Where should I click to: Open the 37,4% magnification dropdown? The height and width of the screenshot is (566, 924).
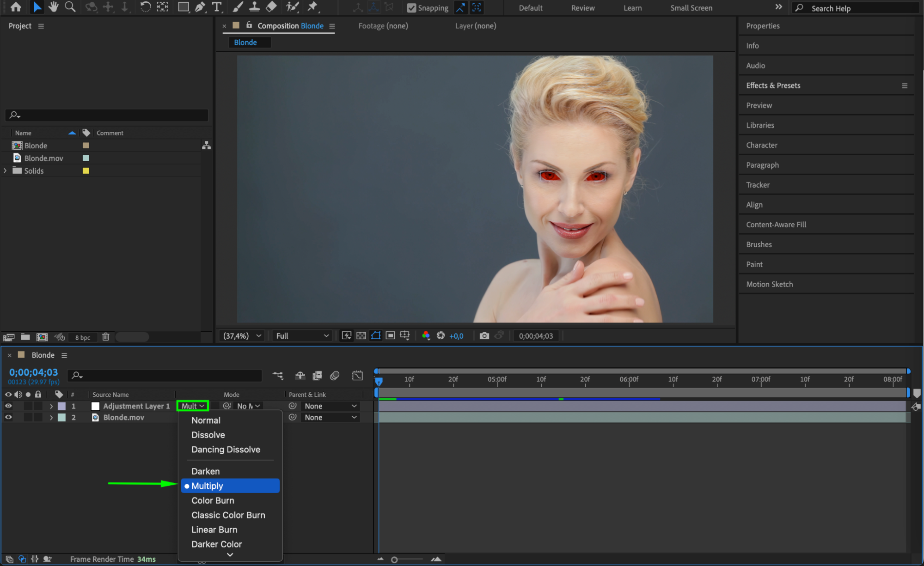(x=242, y=336)
